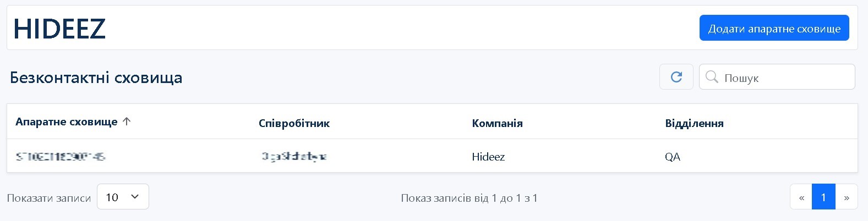Click the blurred employee name cell
The height and width of the screenshot is (221, 868).
[x=294, y=157]
